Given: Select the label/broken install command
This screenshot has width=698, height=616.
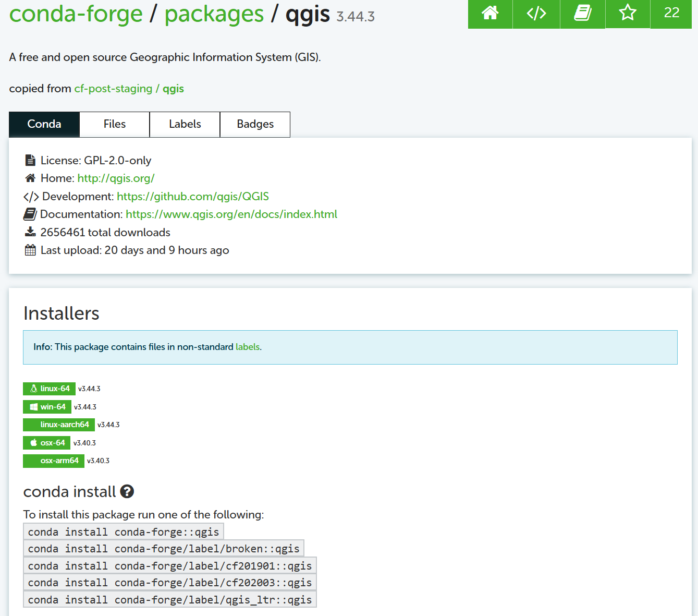Looking at the screenshot, I should click(164, 549).
